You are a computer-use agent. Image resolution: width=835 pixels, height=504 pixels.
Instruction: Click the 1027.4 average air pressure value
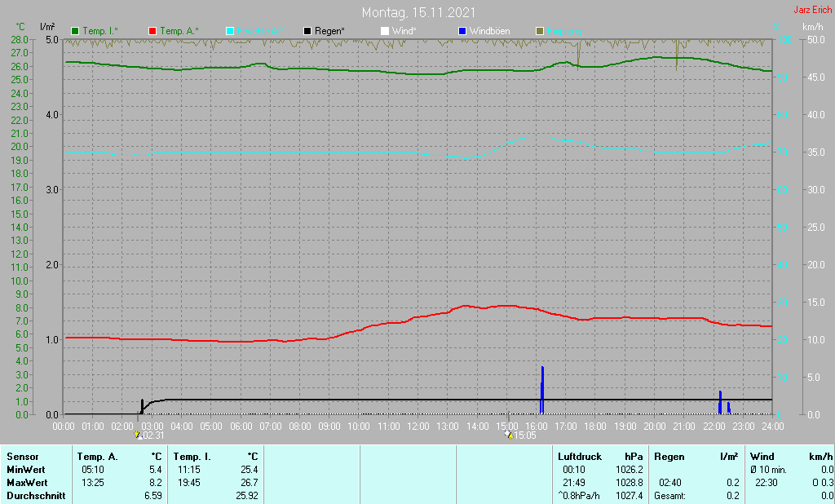point(629,496)
